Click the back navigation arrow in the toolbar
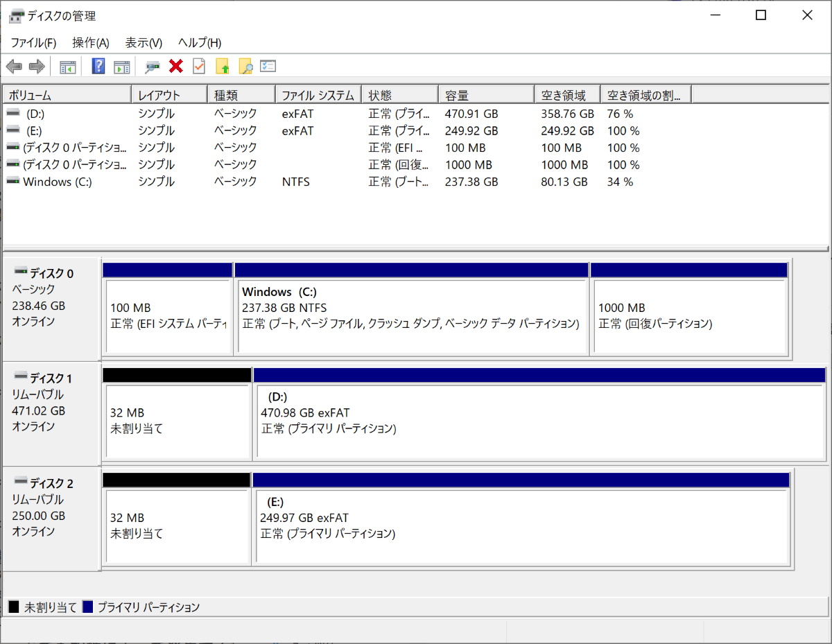This screenshot has width=832, height=644. [13, 66]
